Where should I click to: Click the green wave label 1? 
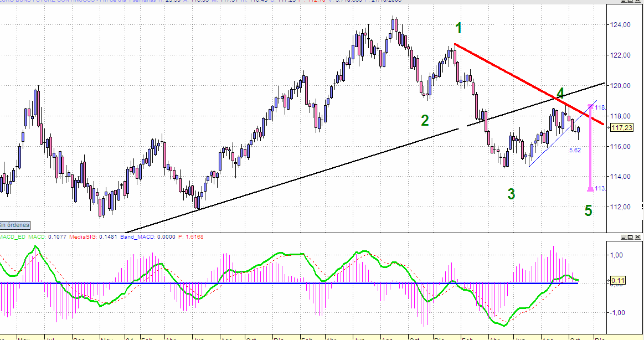458,28
